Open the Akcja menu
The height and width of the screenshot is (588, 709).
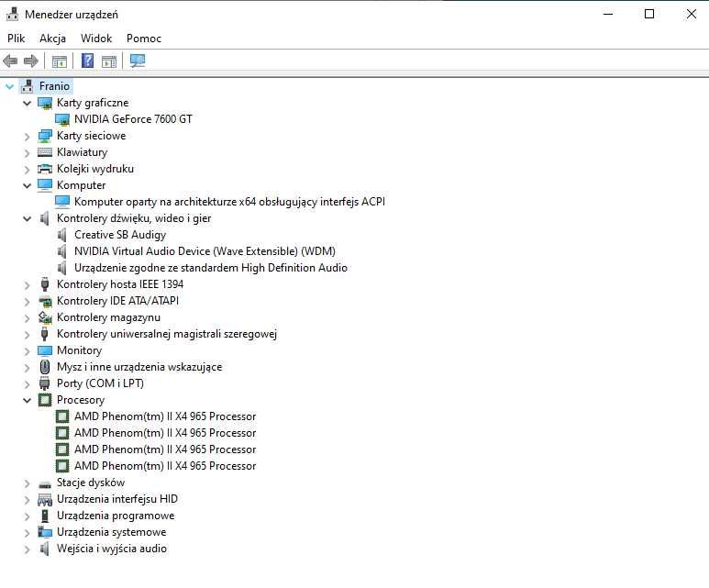(53, 39)
